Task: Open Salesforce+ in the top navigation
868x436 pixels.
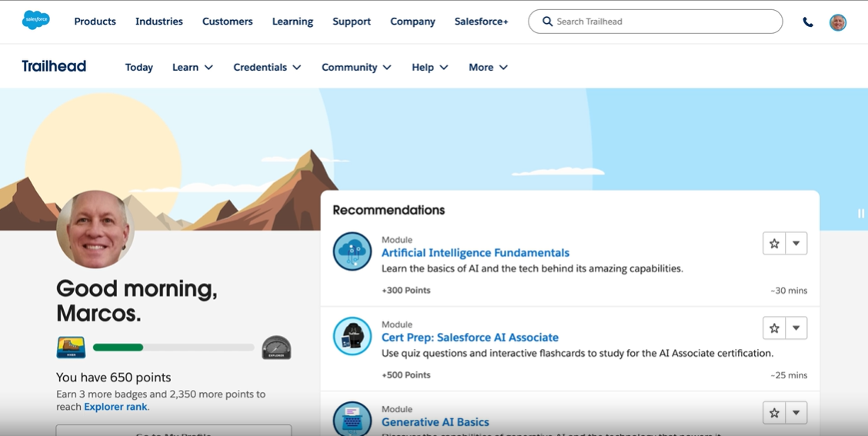Action: tap(481, 22)
